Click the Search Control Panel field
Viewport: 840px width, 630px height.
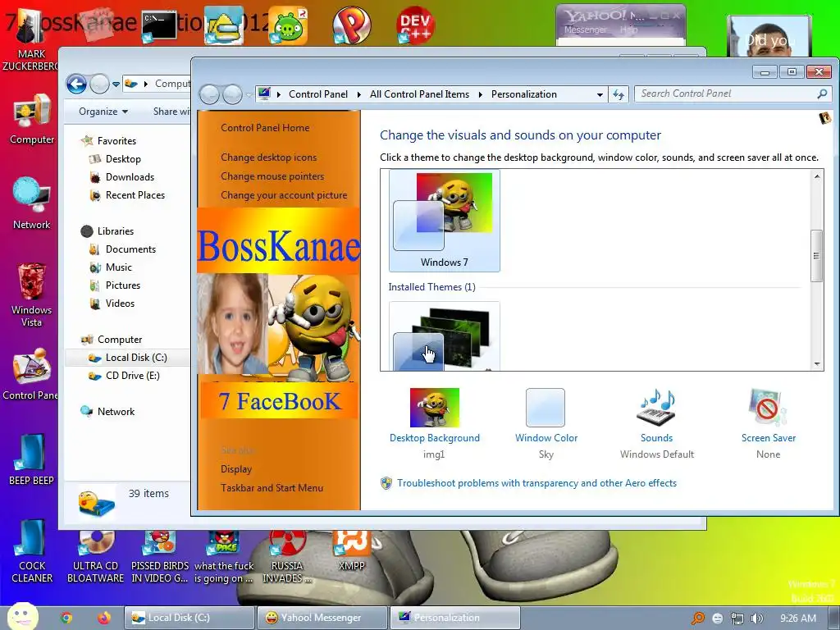click(728, 94)
